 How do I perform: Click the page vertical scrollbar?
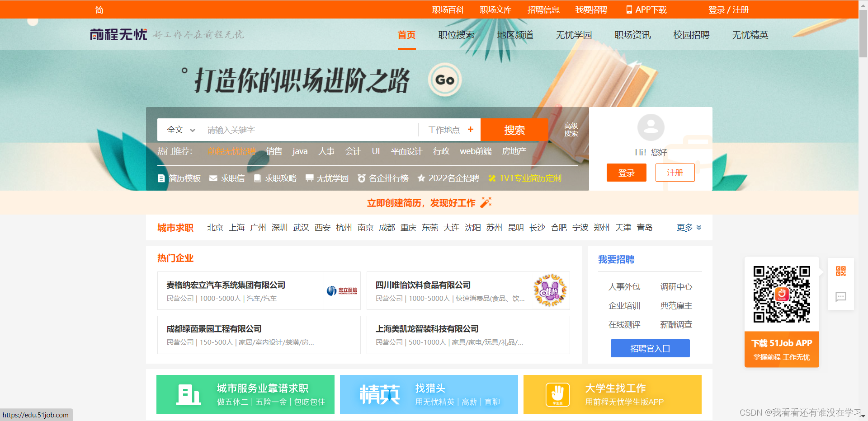[x=863, y=34]
